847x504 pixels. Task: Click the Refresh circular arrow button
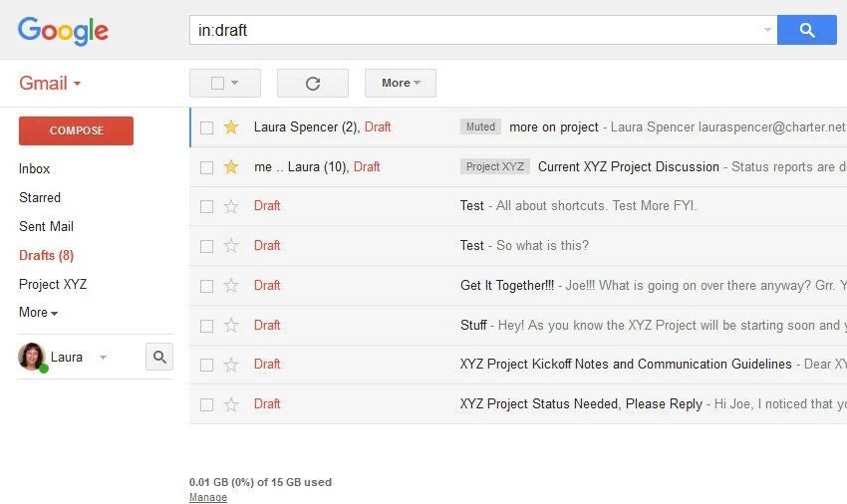(x=313, y=84)
